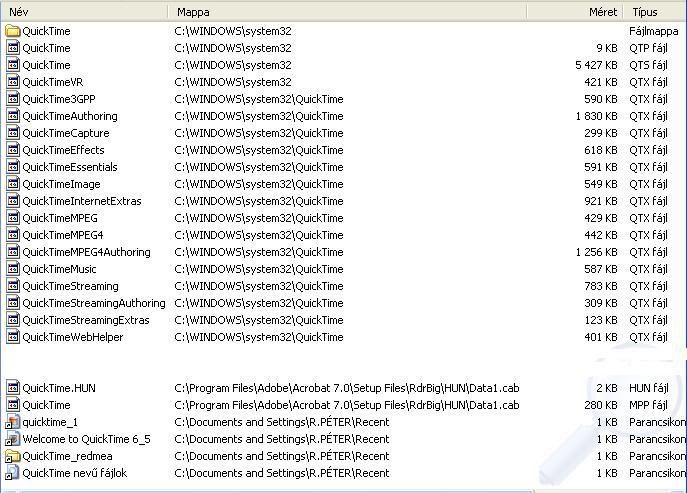Click the QuickTime folder icon
The height and width of the screenshot is (493, 687).
coord(13,31)
